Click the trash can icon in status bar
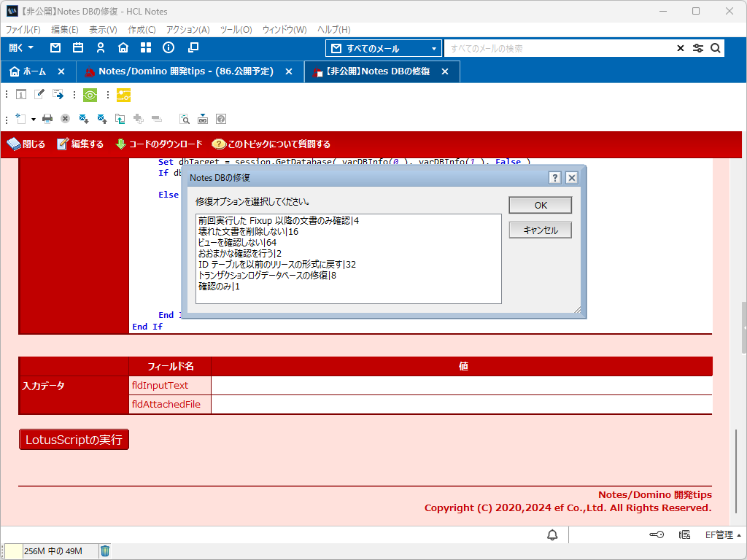This screenshot has height=560, width=747. (105, 551)
